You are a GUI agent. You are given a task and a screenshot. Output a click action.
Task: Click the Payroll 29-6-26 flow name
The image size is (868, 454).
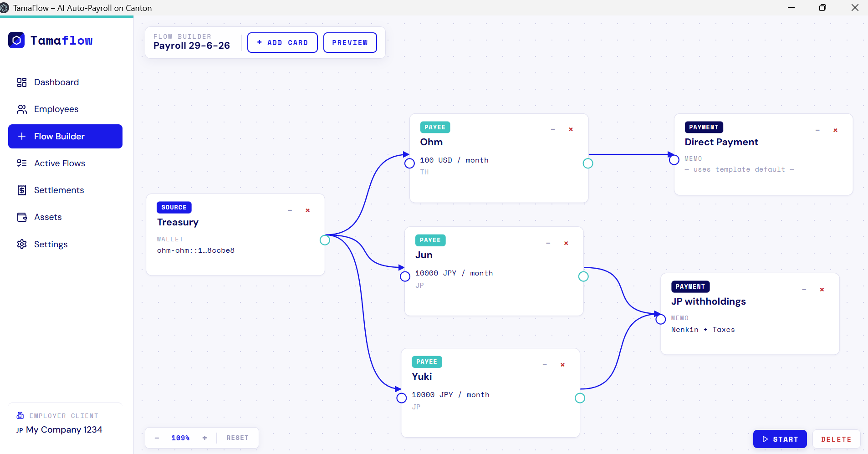(192, 46)
